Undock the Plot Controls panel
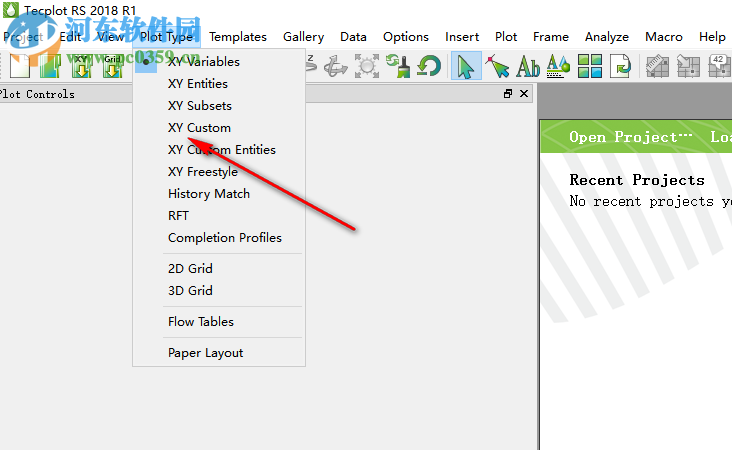Image resolution: width=732 pixels, height=450 pixels. tap(508, 94)
